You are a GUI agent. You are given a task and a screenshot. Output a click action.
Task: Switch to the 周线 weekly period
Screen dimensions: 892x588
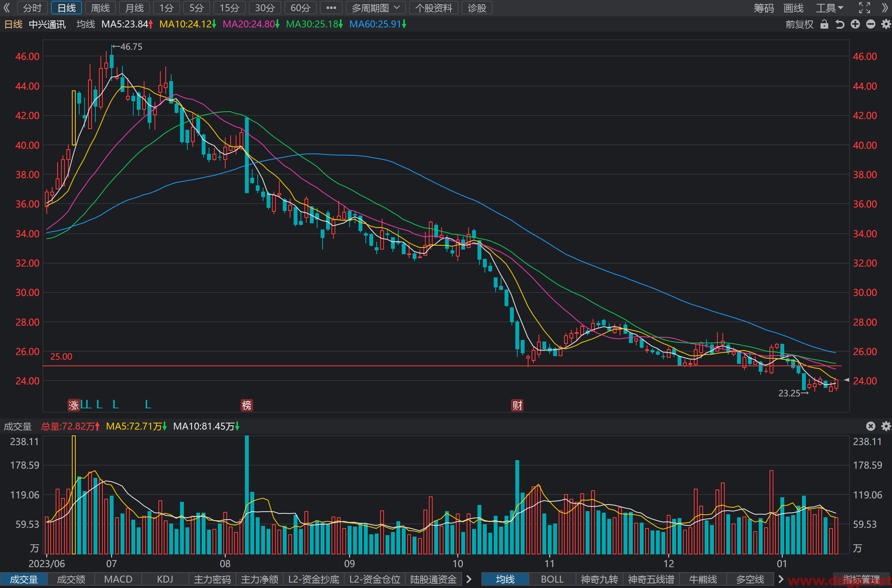click(100, 8)
